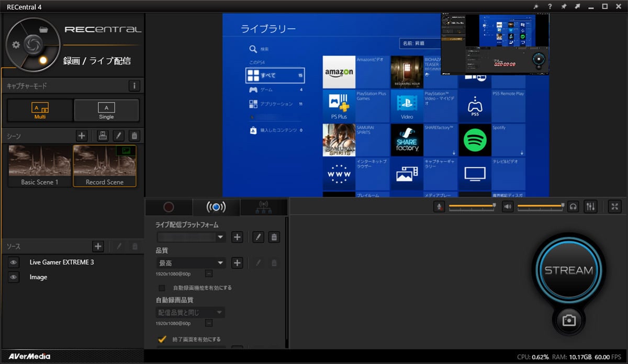Screen dimensions: 628x364
Task: Select the glowing record/stream mode dot on the dial
Action: click(43, 60)
